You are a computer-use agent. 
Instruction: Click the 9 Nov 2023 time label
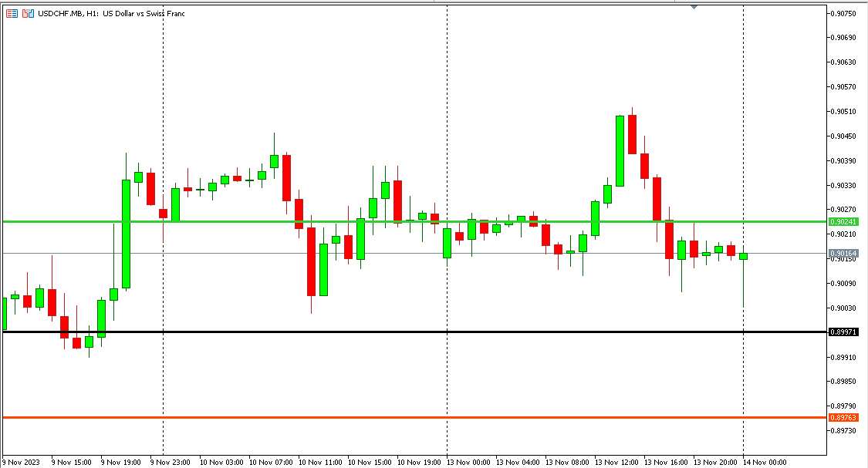click(x=22, y=463)
